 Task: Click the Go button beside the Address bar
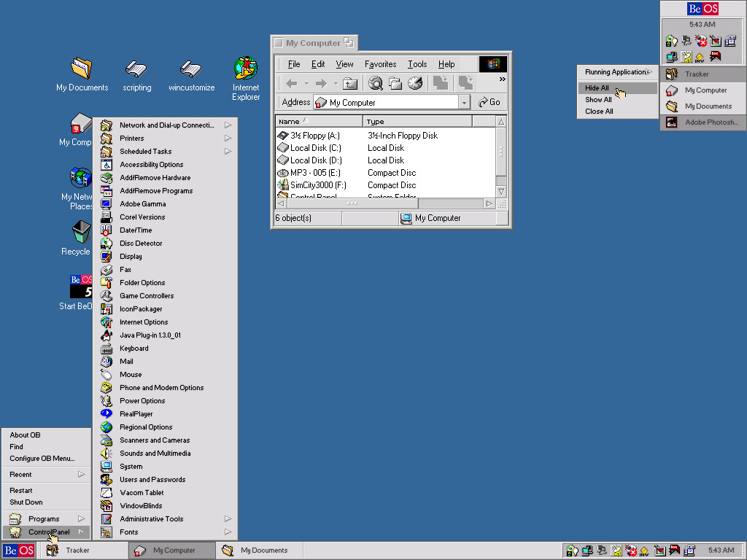pyautogui.click(x=489, y=102)
